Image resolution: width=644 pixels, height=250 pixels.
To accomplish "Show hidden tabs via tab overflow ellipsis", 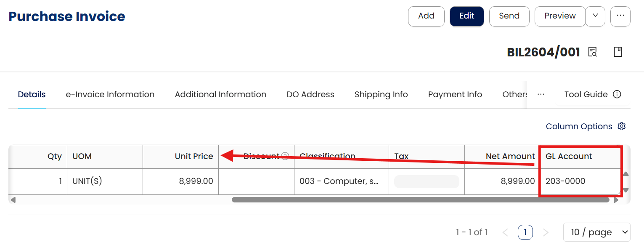I will 541,94.
